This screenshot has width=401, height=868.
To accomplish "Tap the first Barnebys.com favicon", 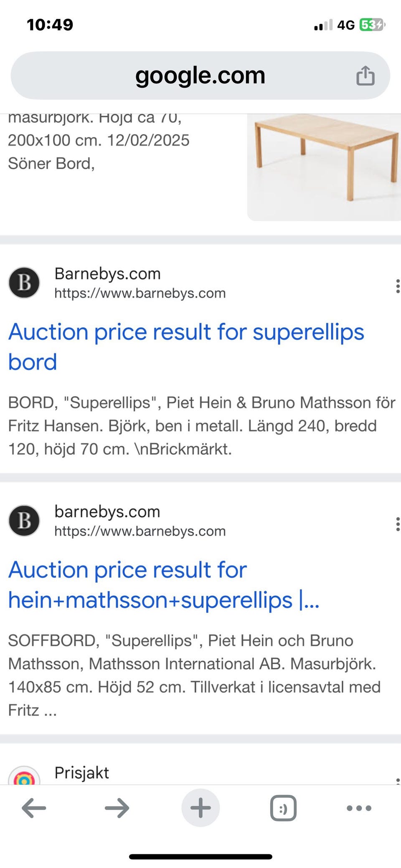I will pos(24,283).
